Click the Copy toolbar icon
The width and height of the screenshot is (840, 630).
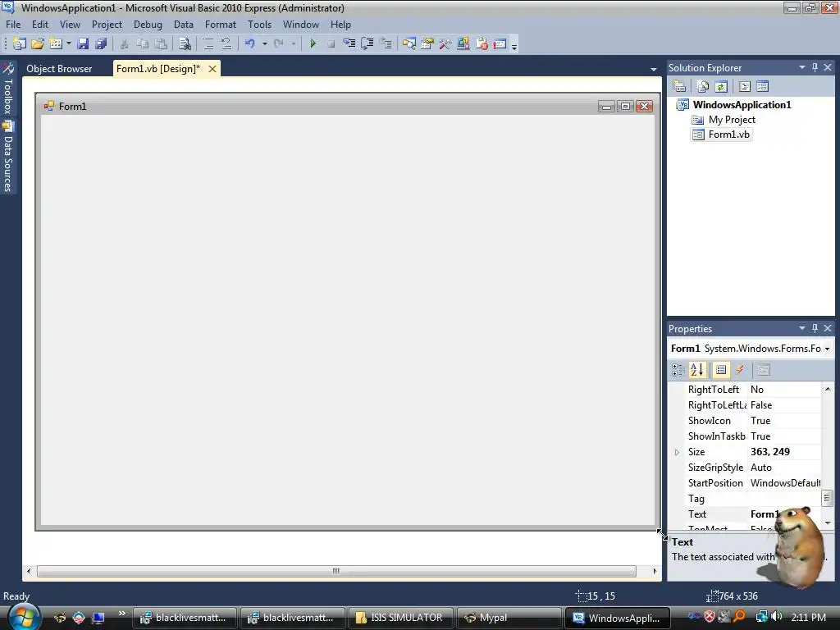click(x=143, y=44)
